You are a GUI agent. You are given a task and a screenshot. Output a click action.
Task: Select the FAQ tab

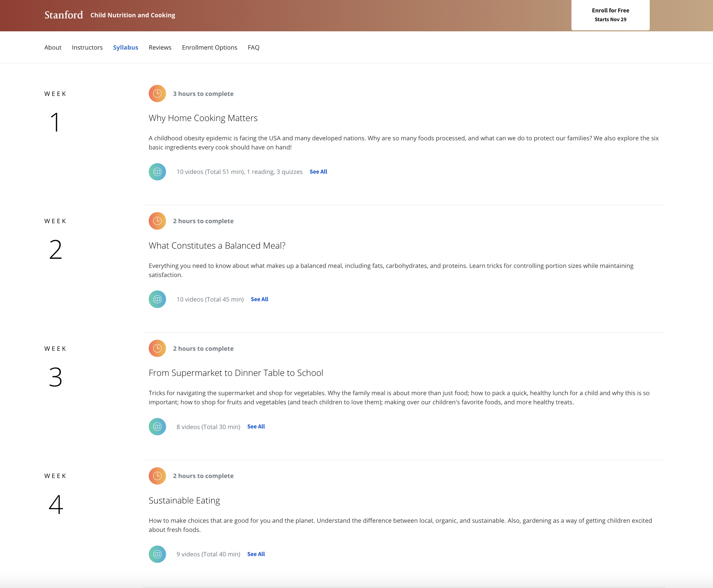click(253, 47)
